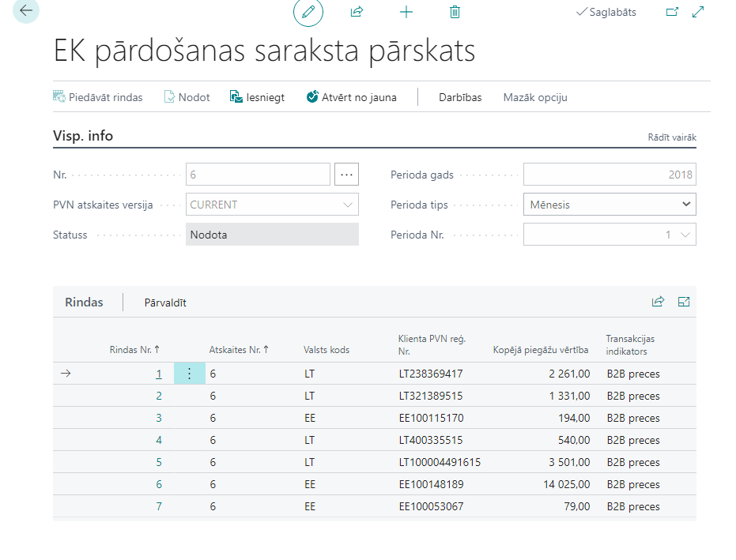Open row 1 three-dot options menu

pos(189,374)
